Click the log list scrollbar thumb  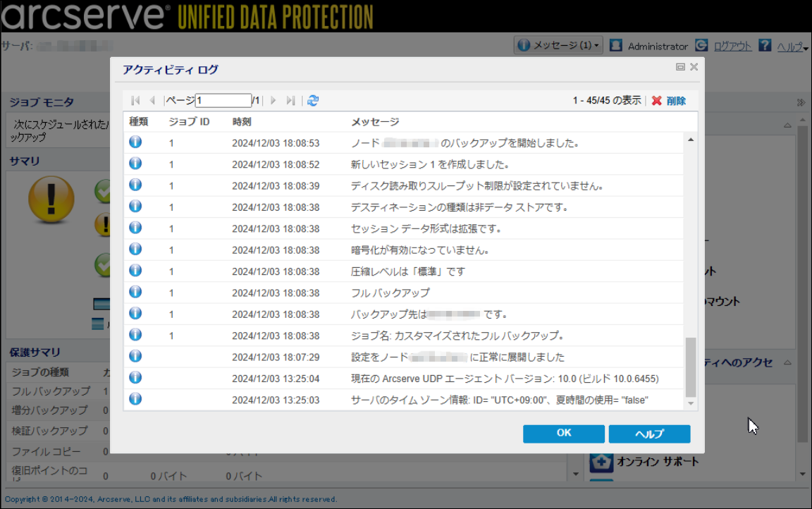pyautogui.click(x=690, y=367)
